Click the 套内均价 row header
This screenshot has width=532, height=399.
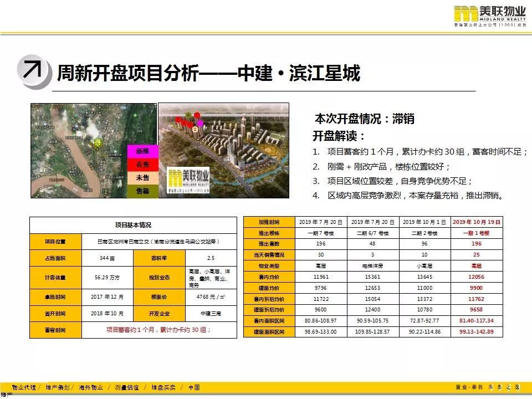269,277
